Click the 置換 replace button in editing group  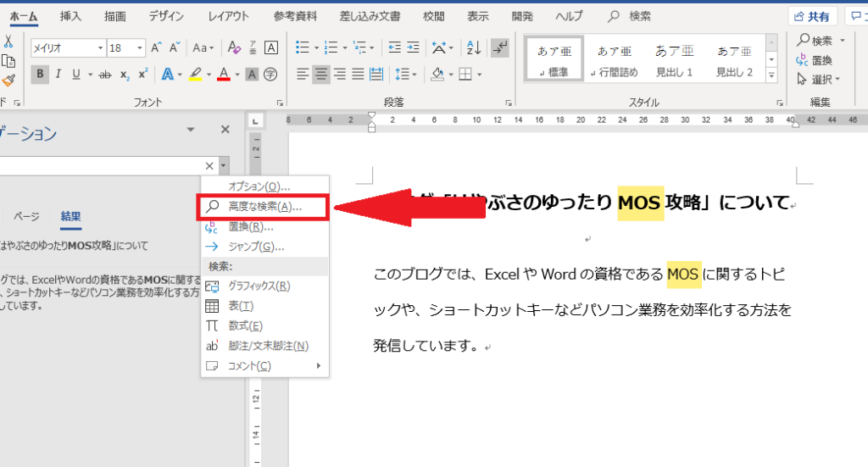tap(814, 60)
